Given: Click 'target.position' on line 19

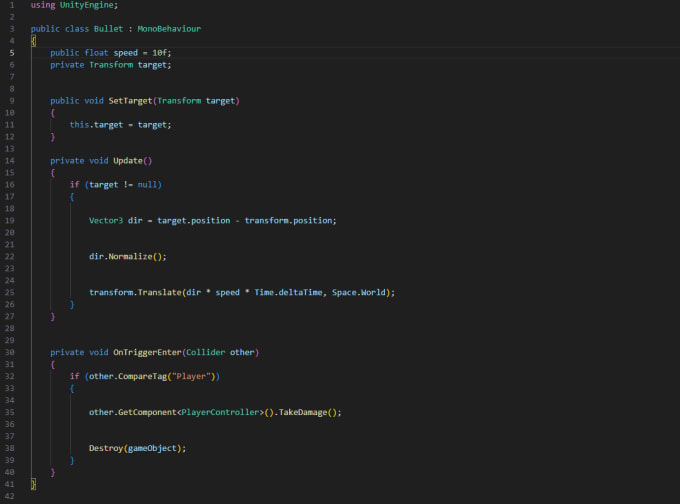Looking at the screenshot, I should point(193,221).
